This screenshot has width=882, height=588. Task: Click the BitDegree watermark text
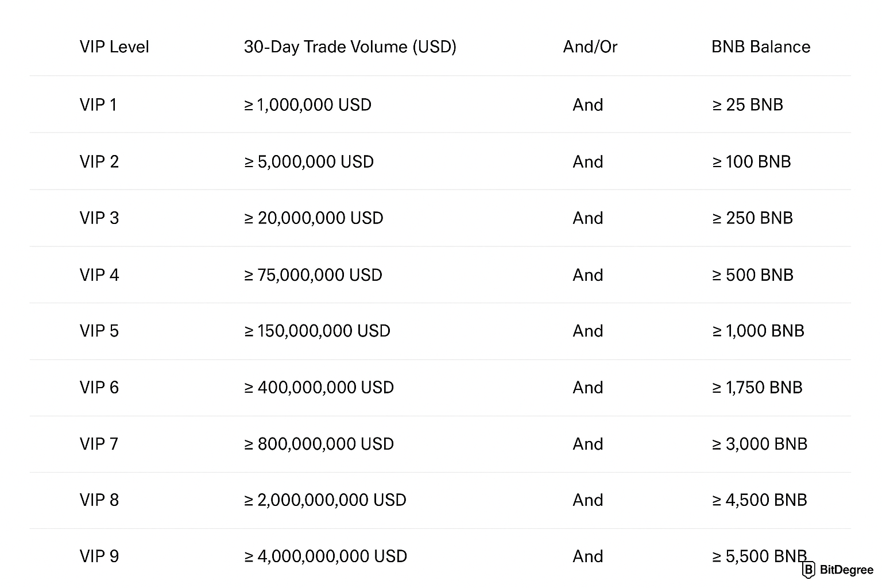pyautogui.click(x=846, y=570)
